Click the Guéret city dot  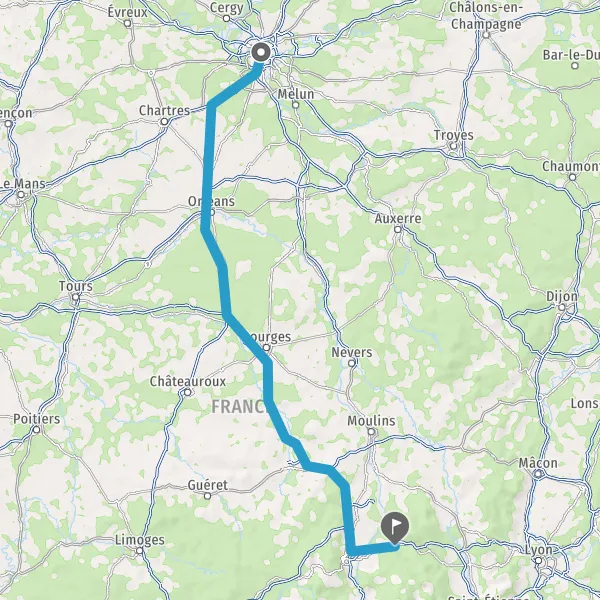click(207, 496)
